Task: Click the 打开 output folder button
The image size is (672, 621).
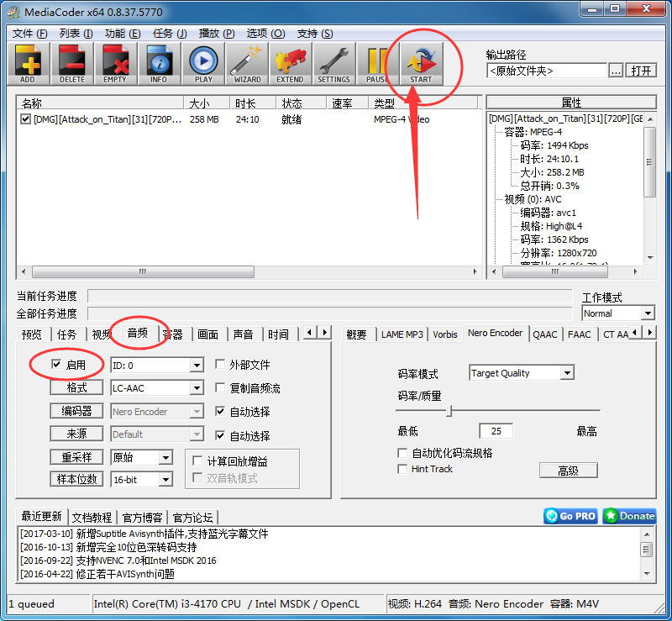Action: (641, 70)
